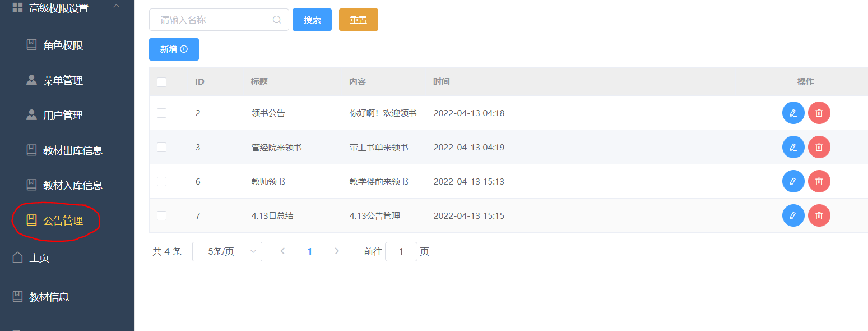Screen dimensions: 868x331
Task: Check the select-all checkbox in table header
Action: click(161, 82)
